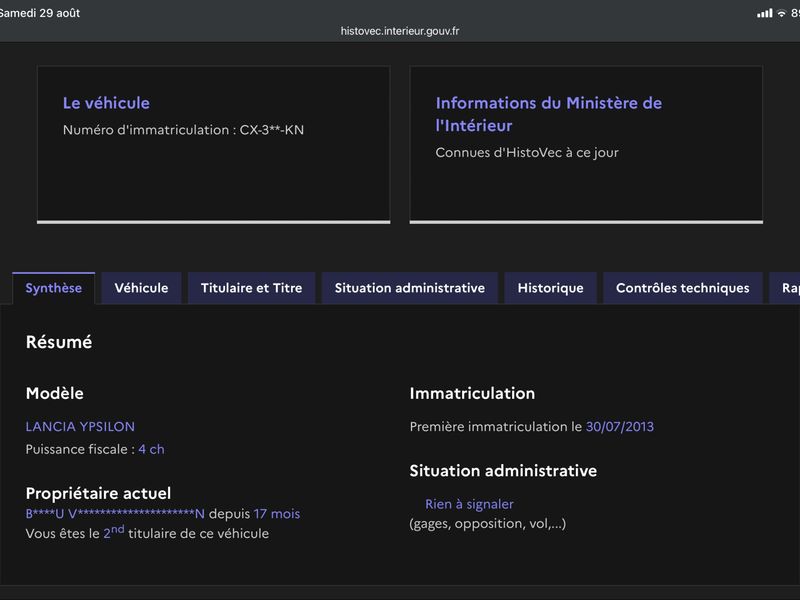Screen dimensions: 800x600
Task: Click the (gages, opposition, vol,...) note
Action: pos(488,524)
